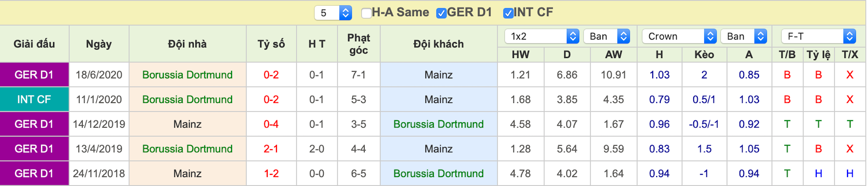Click the INT CF league badge
Image resolution: width=868 pixels, height=186 pixels.
pyautogui.click(x=34, y=99)
